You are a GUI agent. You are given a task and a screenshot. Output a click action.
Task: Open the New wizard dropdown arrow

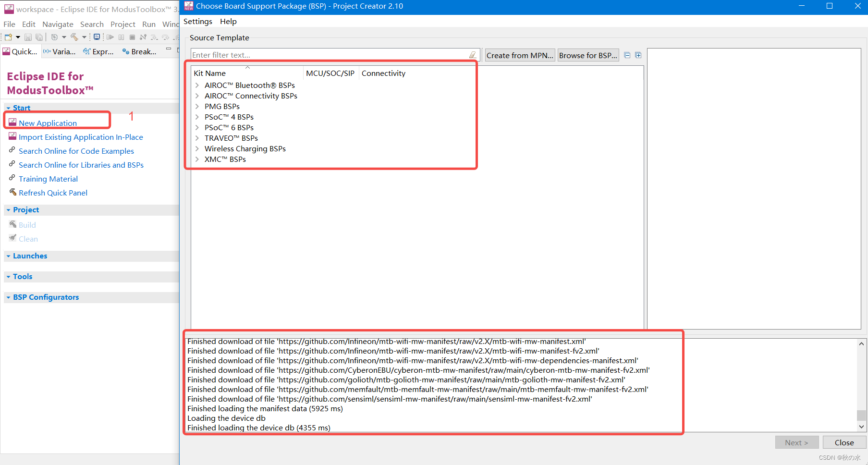point(18,37)
